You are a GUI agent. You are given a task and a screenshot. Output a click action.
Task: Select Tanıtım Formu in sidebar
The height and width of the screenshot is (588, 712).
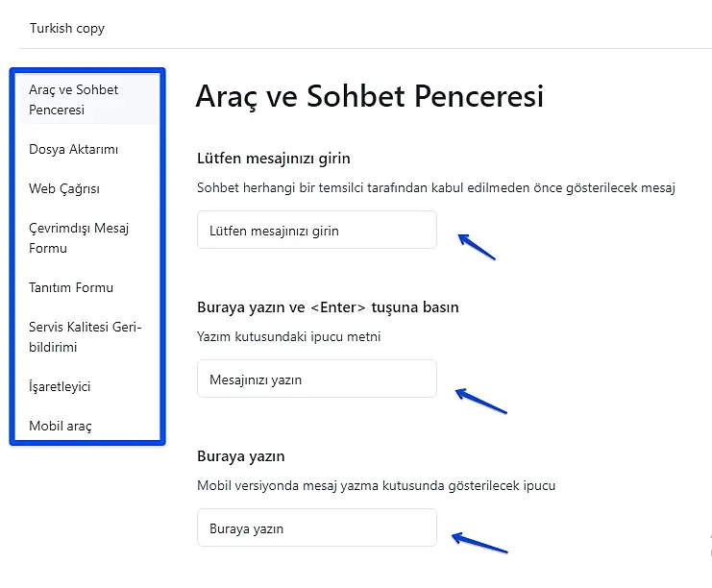point(71,287)
